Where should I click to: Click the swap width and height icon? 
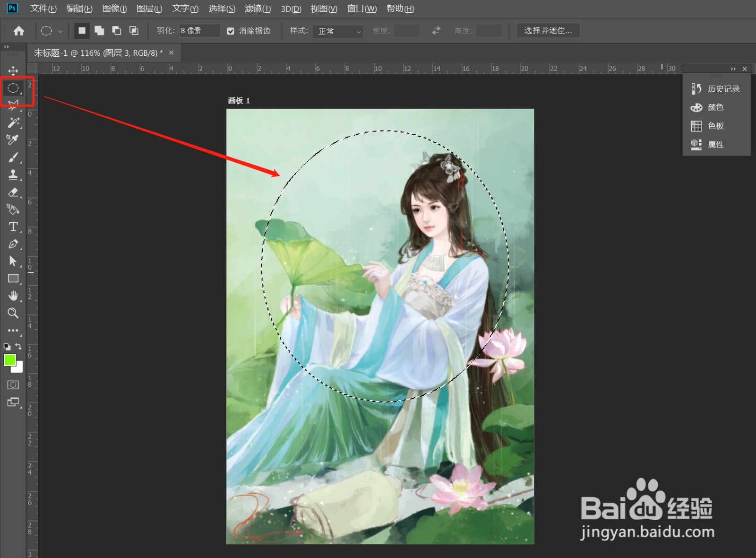(x=436, y=31)
